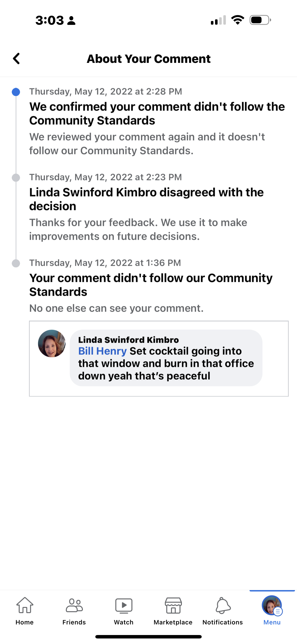Screen dimensions: 297x644
Task: Tap the cellular signal indicator
Action: [218, 20]
